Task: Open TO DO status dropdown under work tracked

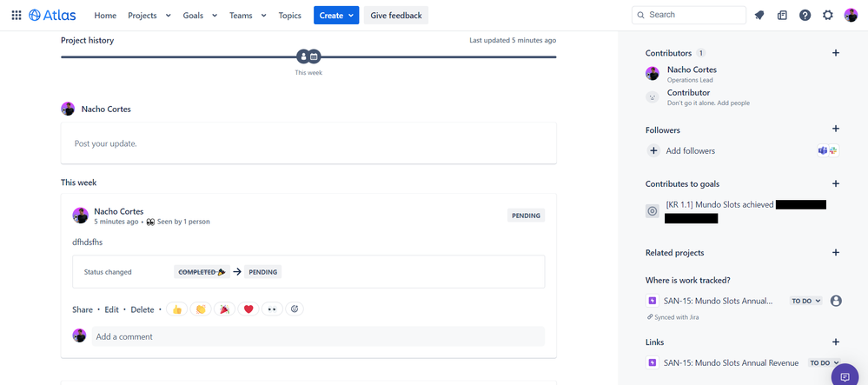Action: tap(805, 301)
